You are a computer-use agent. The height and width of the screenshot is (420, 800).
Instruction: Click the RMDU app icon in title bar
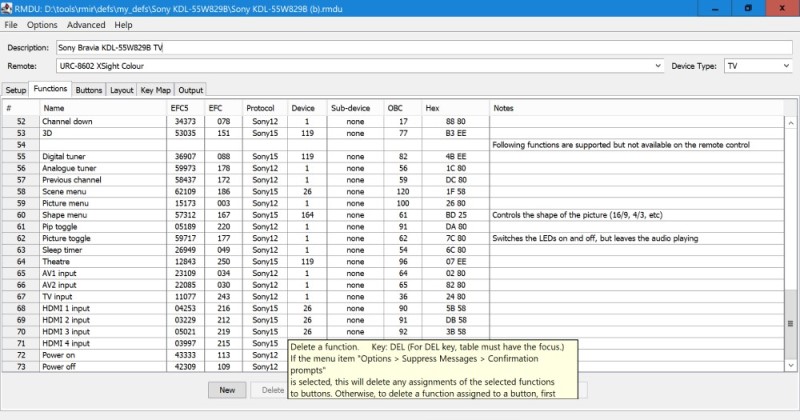(9, 8)
